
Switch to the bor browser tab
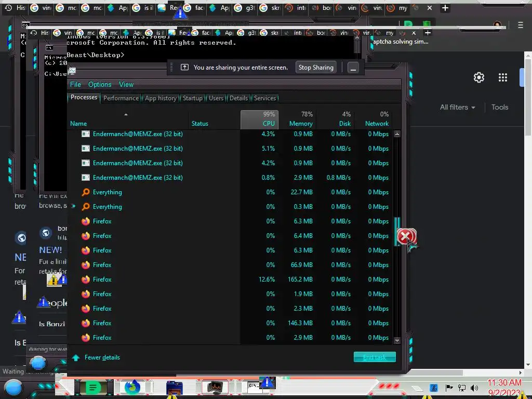click(322, 7)
